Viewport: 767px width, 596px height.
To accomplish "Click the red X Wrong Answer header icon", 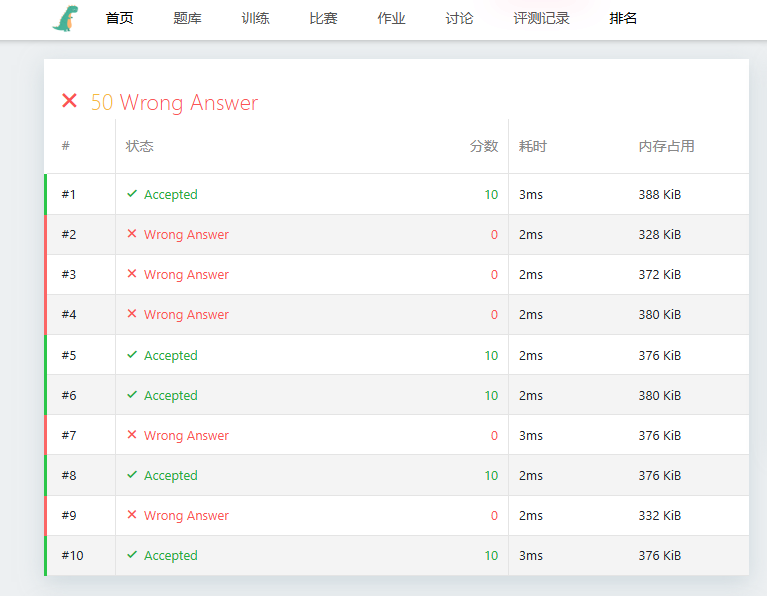I will pyautogui.click(x=69, y=101).
